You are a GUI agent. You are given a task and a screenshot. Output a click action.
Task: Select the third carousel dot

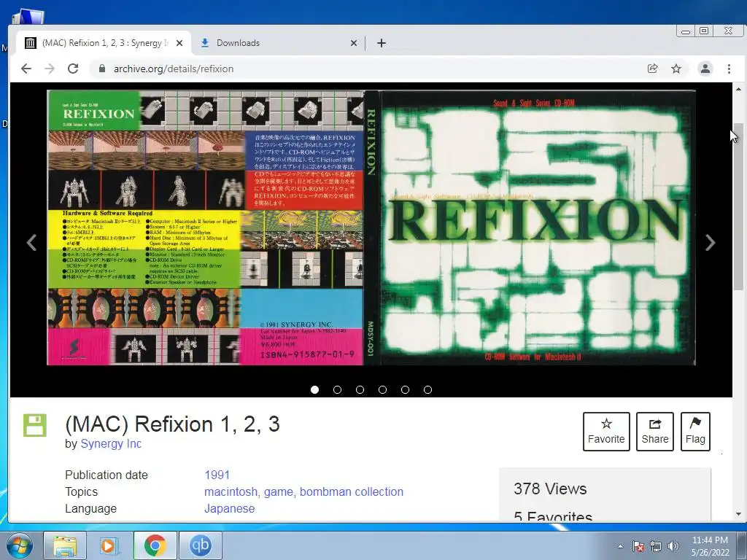(x=360, y=389)
